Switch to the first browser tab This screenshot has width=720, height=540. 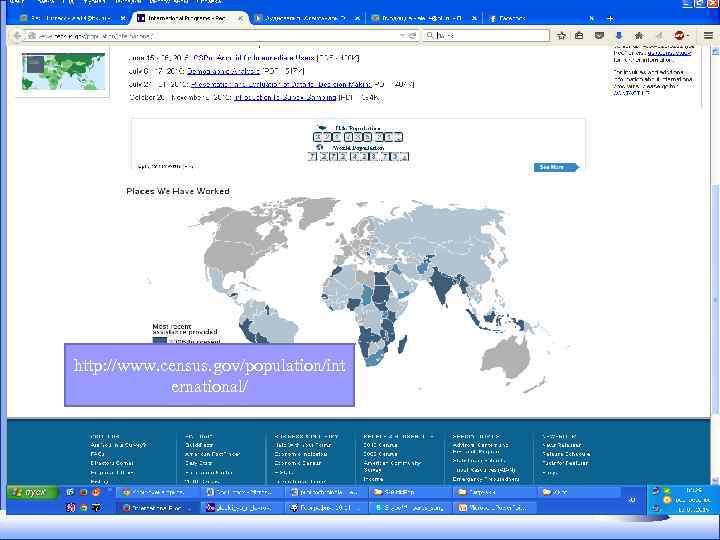(73, 18)
